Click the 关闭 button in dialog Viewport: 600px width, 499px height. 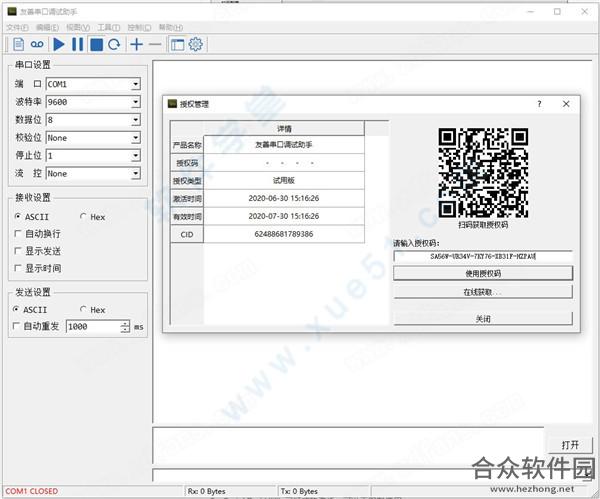click(483, 318)
